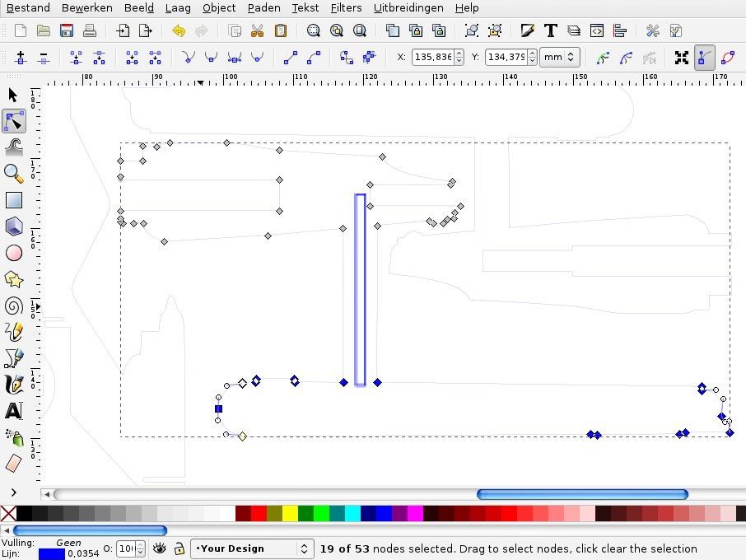
Task: Click the Zoom to fit drawing icon
Action: click(x=337, y=31)
